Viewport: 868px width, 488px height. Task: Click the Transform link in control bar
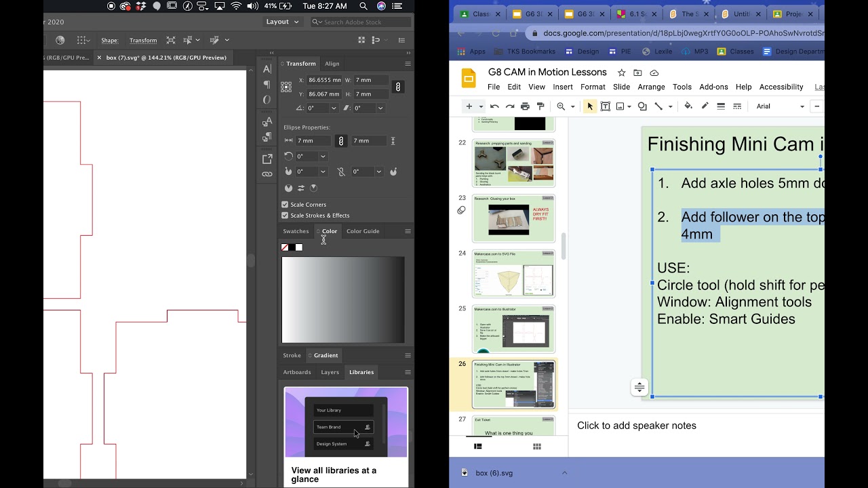[143, 40]
